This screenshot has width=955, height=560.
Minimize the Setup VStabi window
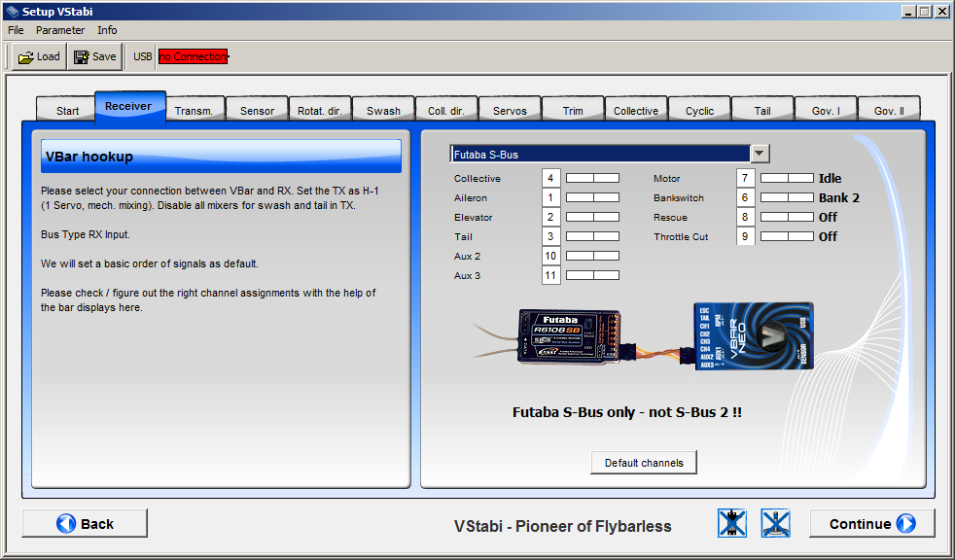pos(909,11)
